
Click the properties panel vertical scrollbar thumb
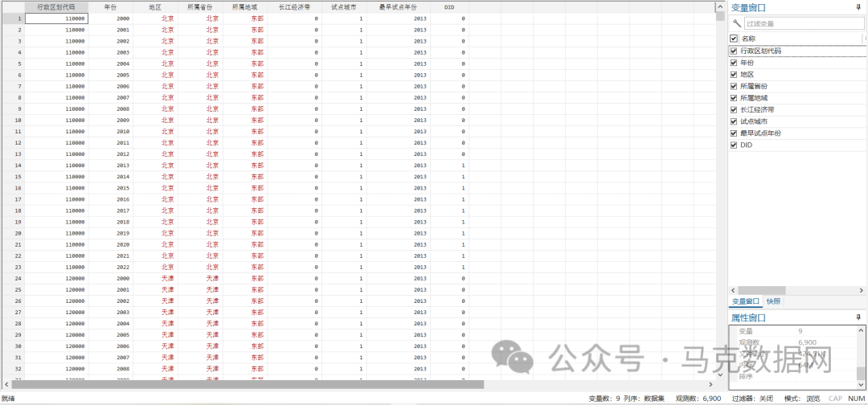pos(861,374)
